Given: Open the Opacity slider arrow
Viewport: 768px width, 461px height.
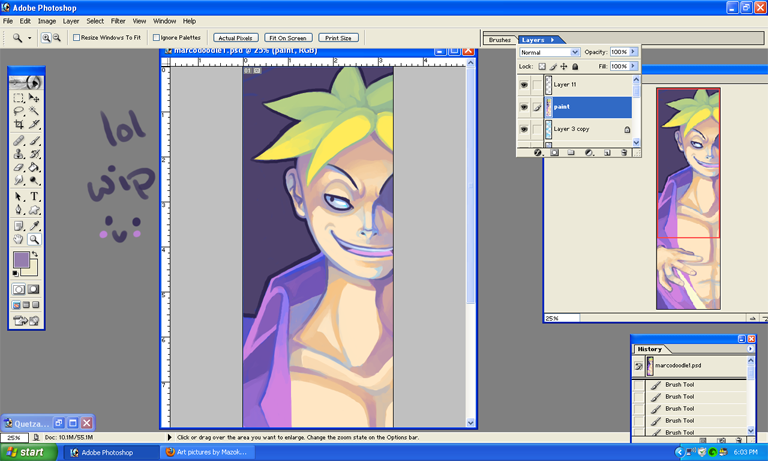Looking at the screenshot, I should coord(633,52).
